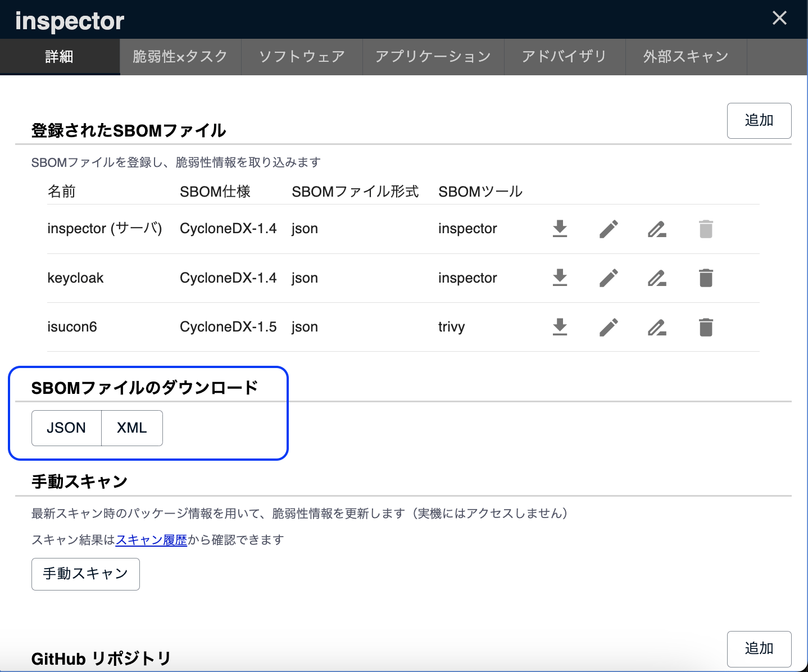Screen dimensions: 808x672
Task: Open the アドバイザリ tab
Action: coord(565,57)
